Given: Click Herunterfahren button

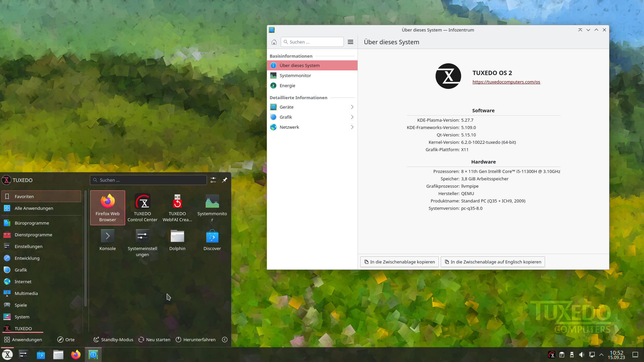Looking at the screenshot, I should click(x=196, y=340).
